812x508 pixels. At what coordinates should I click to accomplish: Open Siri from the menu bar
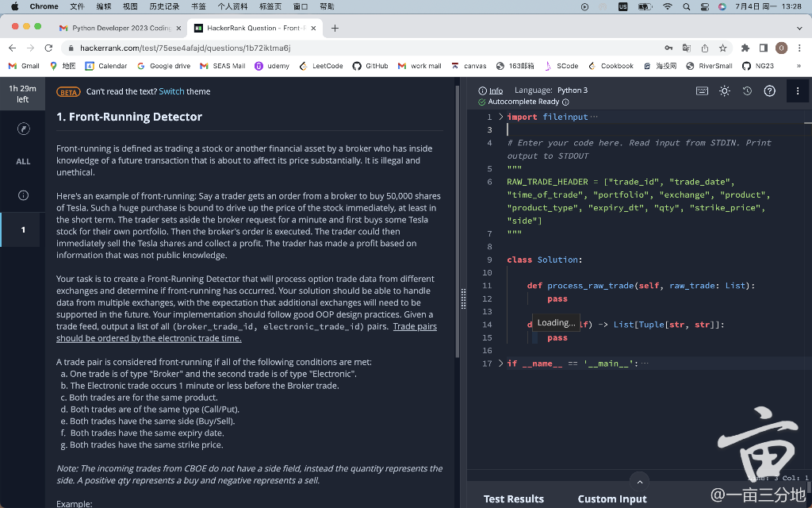pyautogui.click(x=722, y=6)
